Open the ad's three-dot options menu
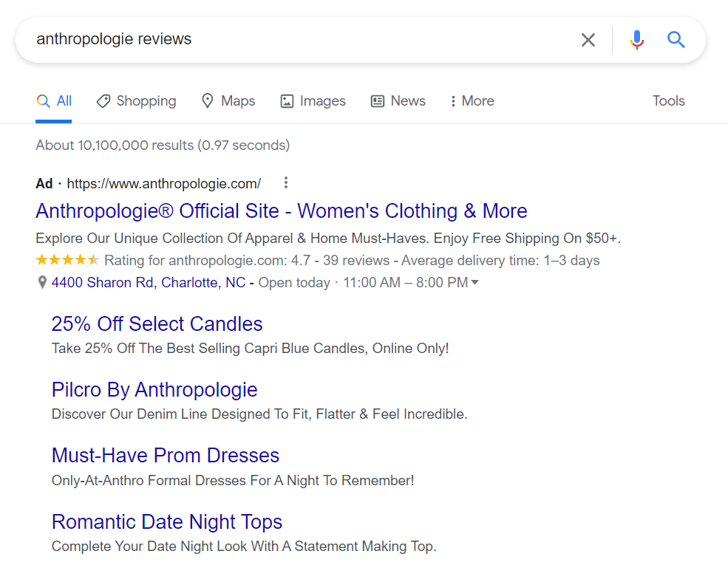The height and width of the screenshot is (565, 728). click(286, 183)
